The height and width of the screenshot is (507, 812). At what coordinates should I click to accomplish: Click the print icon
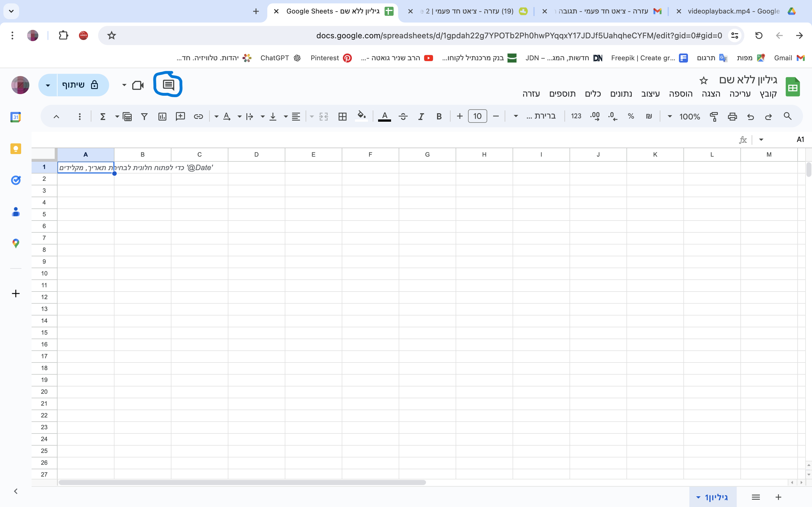pyautogui.click(x=732, y=116)
